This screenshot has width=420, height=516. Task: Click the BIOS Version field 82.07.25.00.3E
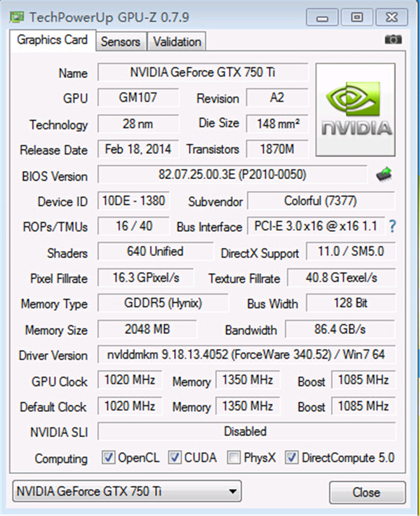click(x=232, y=174)
